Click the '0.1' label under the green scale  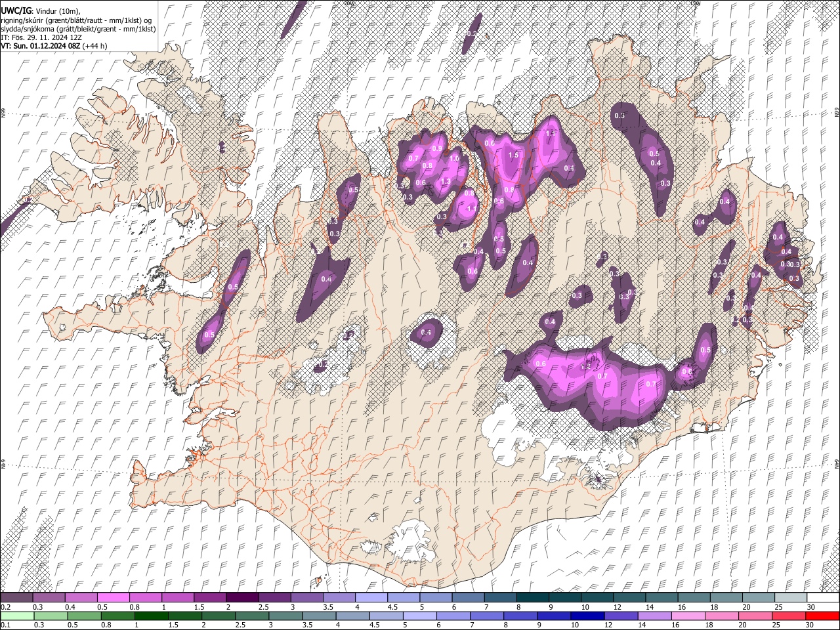point(5,625)
